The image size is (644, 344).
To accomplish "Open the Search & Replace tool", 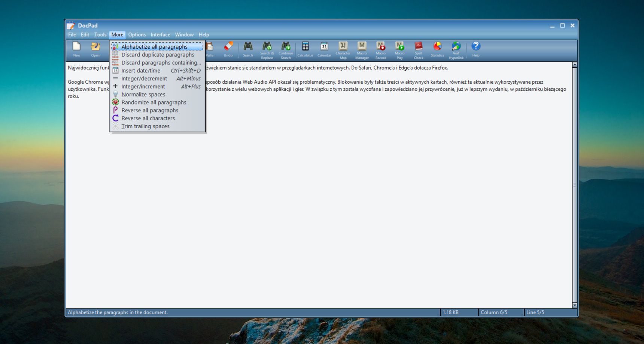I will click(267, 50).
